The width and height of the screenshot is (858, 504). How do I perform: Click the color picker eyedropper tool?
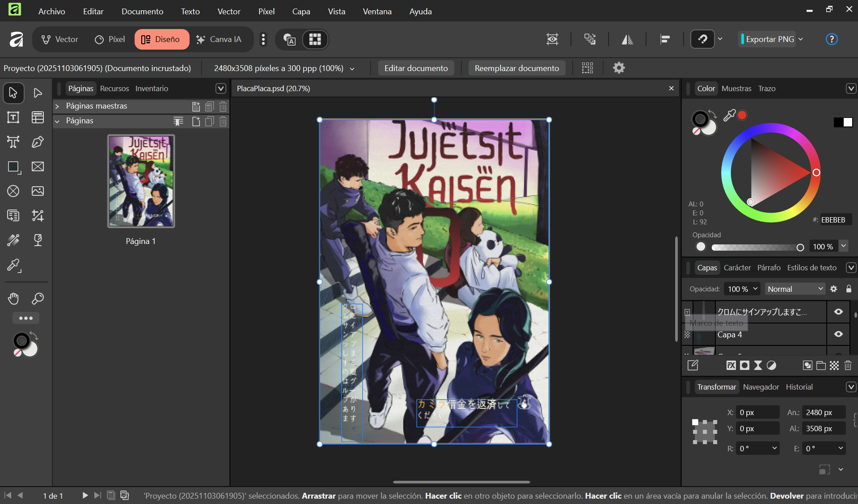(x=13, y=265)
